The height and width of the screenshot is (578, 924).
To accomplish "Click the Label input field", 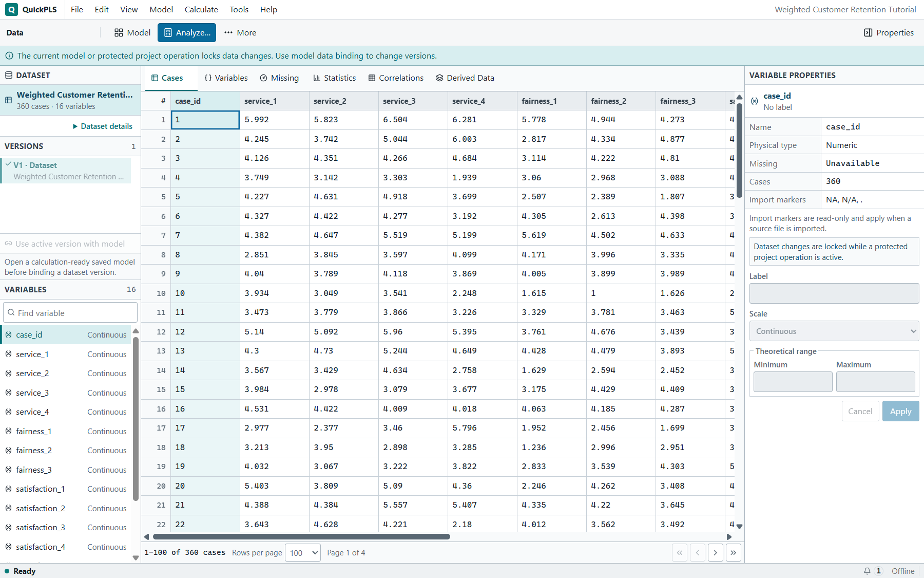I will point(834,293).
